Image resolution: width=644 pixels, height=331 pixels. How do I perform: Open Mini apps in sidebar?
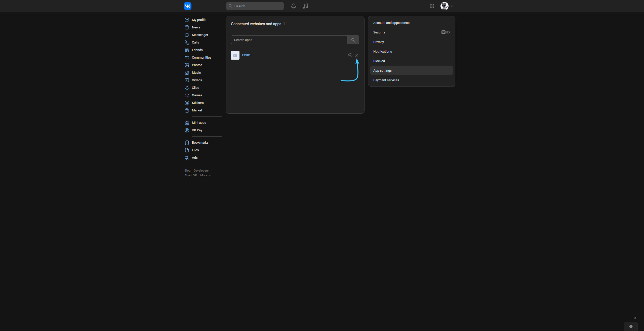point(199,123)
